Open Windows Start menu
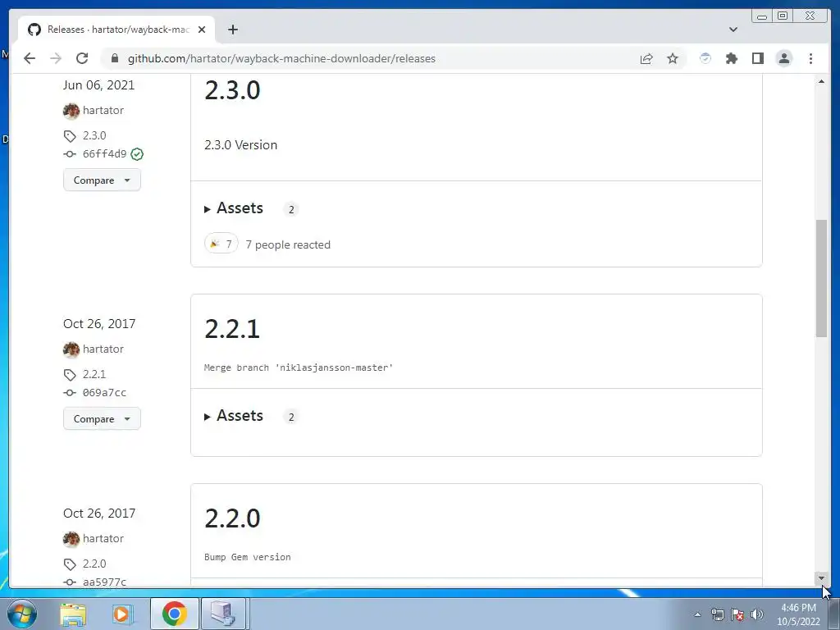The height and width of the screenshot is (630, 840). pyautogui.click(x=22, y=614)
